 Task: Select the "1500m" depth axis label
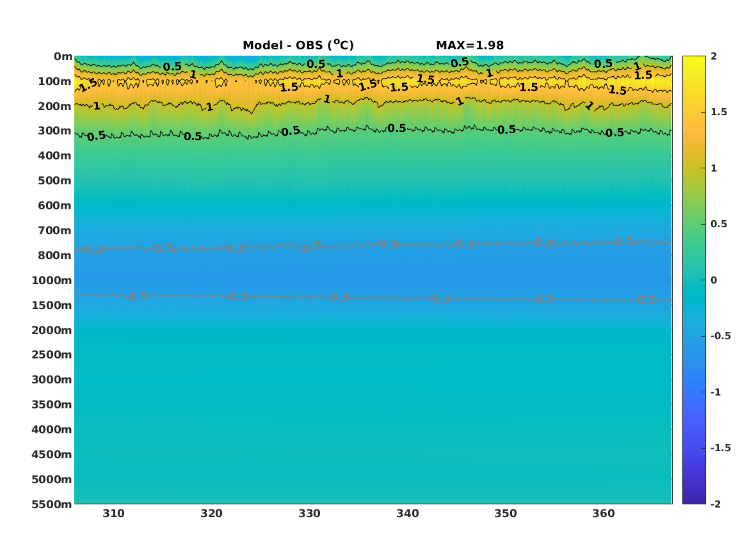pos(52,305)
